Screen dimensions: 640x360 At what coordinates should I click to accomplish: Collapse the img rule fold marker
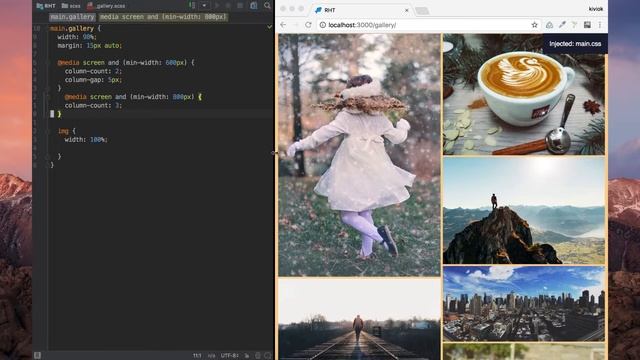[48, 131]
